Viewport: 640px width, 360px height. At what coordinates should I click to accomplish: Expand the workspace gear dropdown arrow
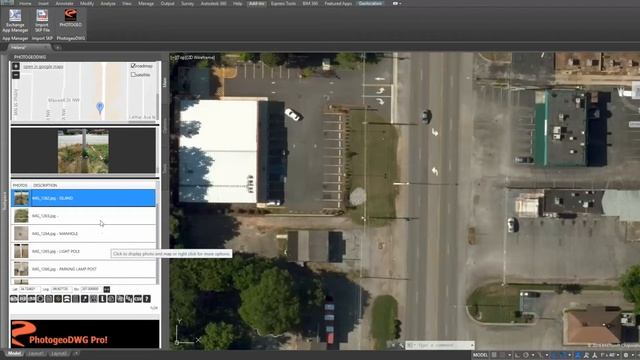632,355
